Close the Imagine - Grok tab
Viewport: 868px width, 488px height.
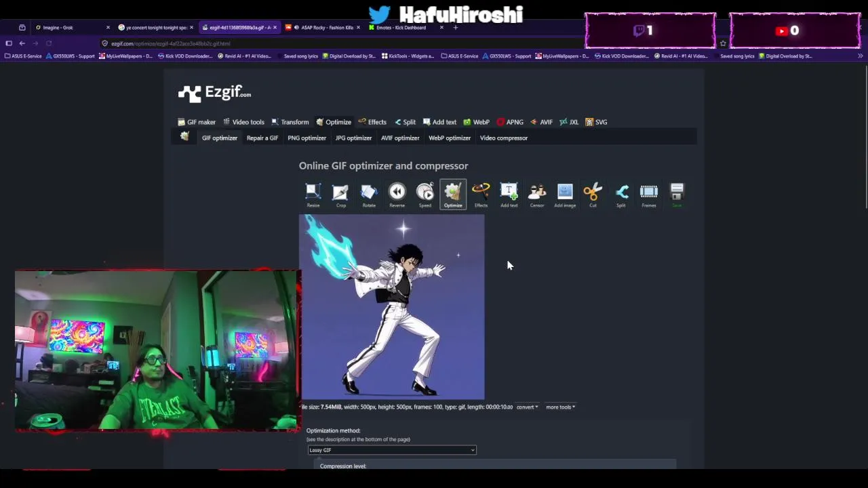[108, 27]
